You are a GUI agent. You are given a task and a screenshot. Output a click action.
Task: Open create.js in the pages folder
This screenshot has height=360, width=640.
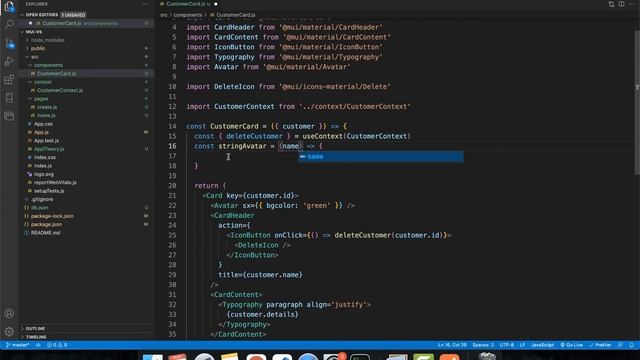pos(47,107)
